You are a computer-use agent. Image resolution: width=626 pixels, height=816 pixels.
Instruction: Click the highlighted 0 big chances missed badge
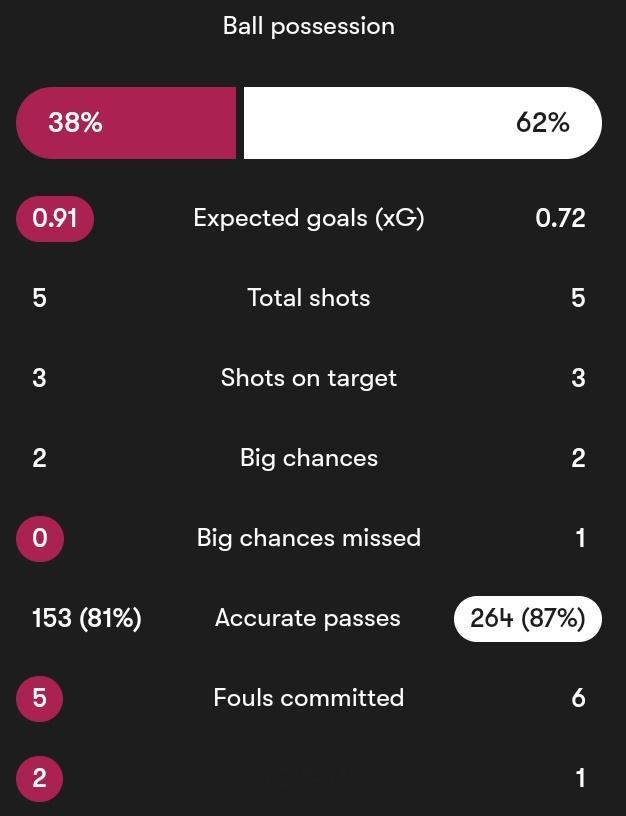(x=40, y=538)
